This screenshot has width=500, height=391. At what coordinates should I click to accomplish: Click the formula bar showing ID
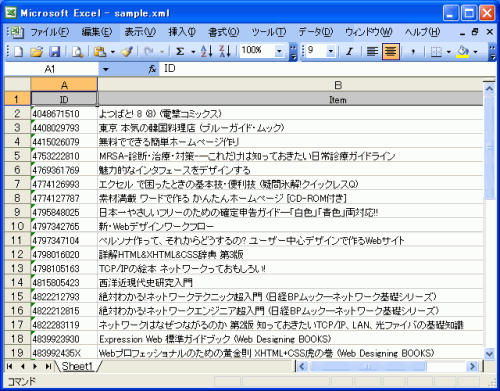point(327,69)
